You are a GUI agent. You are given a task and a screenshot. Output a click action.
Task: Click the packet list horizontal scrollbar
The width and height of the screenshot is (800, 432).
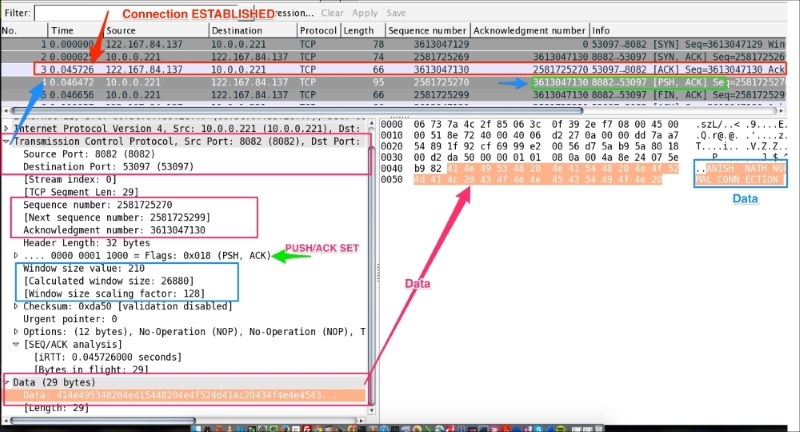click(x=296, y=110)
